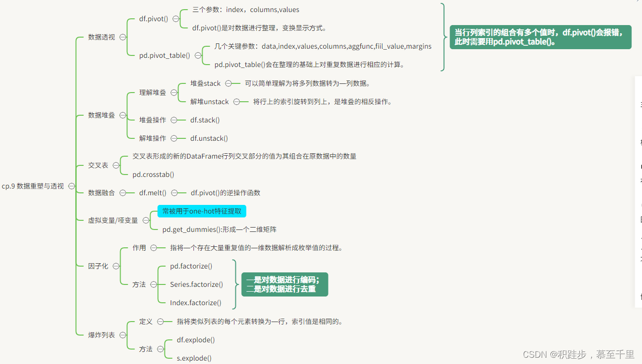Click the text 交叉表形成的新的DataFrame
The height and width of the screenshot is (364, 642).
(245, 156)
